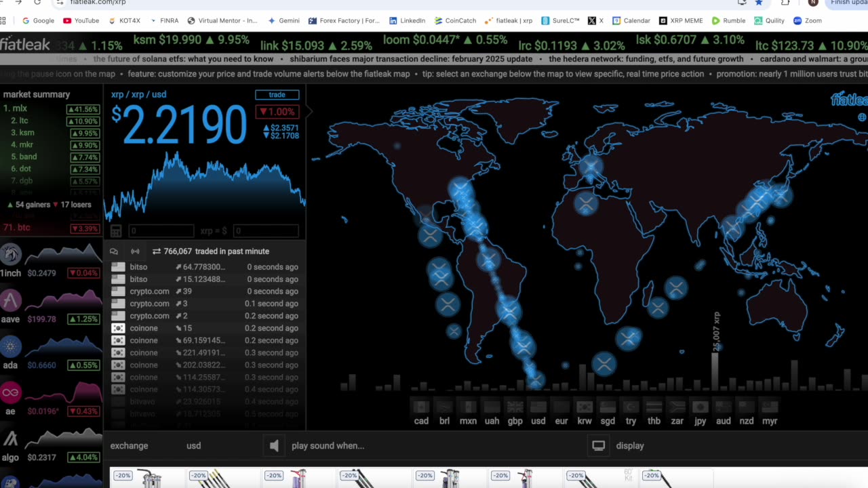This screenshot has width=868, height=488.
Task: Open the exchange selector
Action: pyautogui.click(x=129, y=445)
